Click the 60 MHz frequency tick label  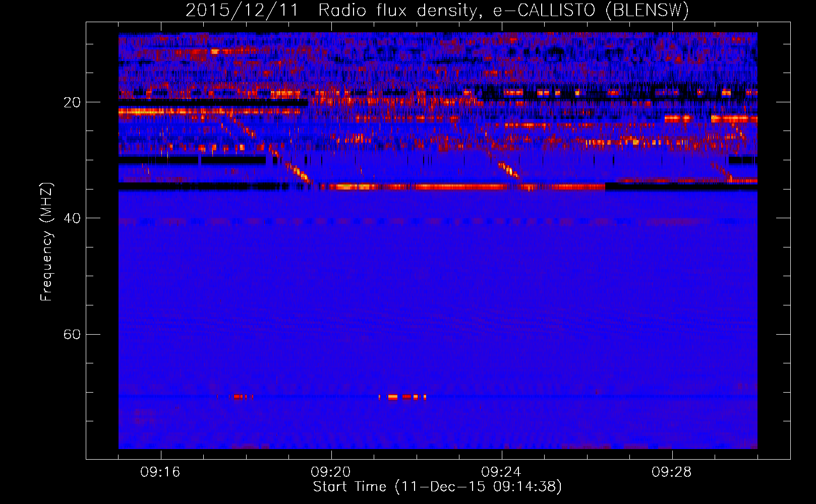tap(72, 334)
